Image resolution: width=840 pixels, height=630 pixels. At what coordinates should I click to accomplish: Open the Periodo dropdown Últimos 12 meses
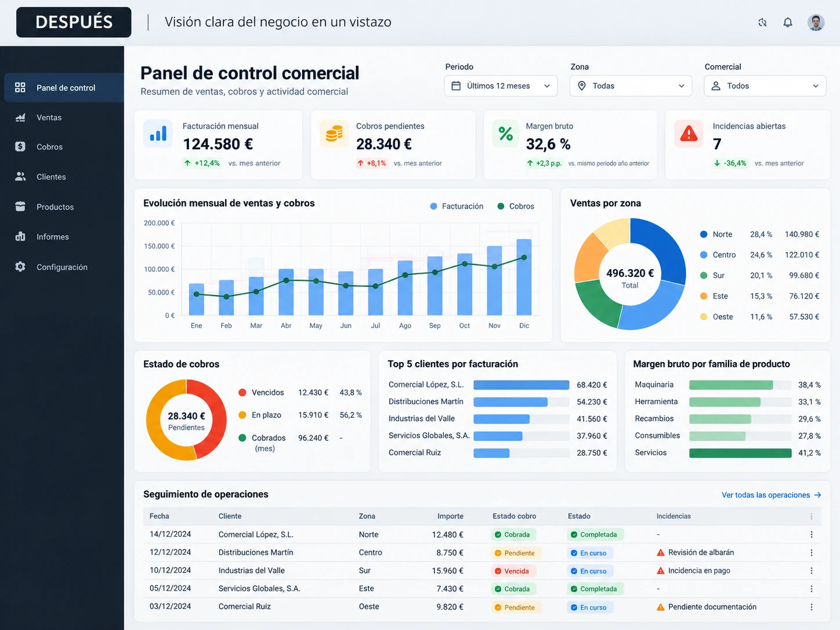pos(501,86)
